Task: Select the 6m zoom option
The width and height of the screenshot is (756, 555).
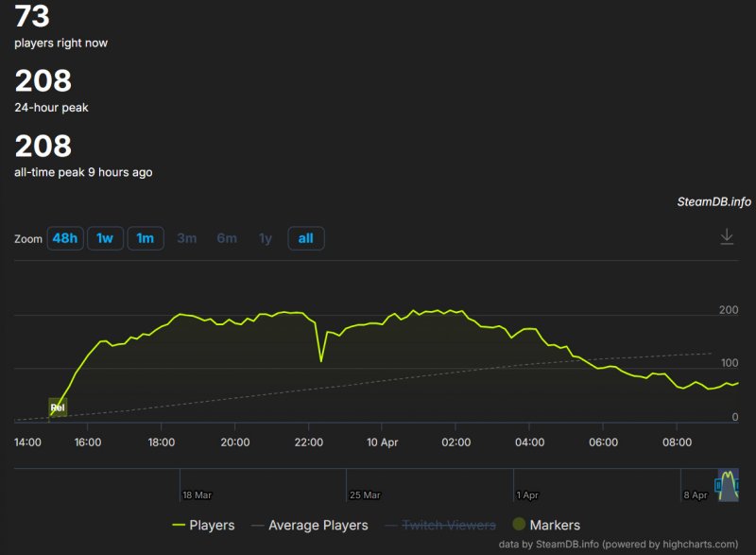Action: tap(227, 238)
